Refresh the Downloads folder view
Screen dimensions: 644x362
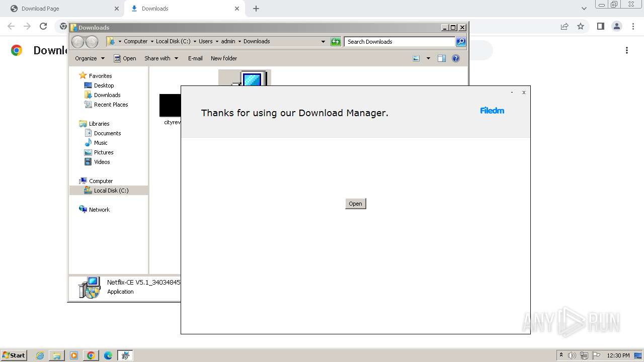[x=336, y=42]
